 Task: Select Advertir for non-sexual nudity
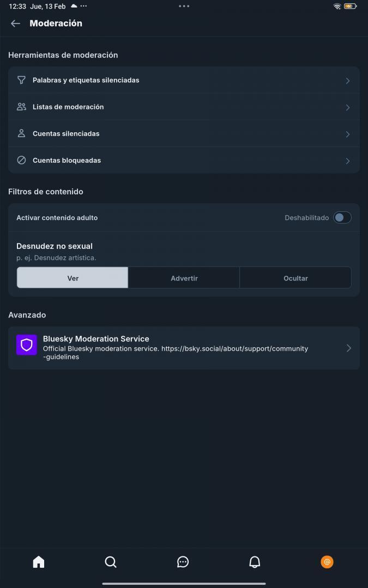pos(184,278)
